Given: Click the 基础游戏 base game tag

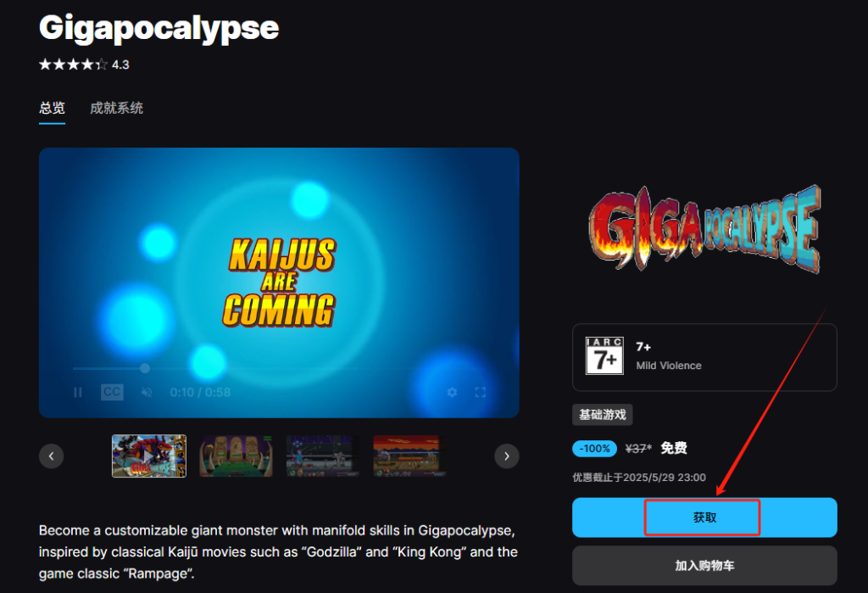Looking at the screenshot, I should pyautogui.click(x=603, y=415).
